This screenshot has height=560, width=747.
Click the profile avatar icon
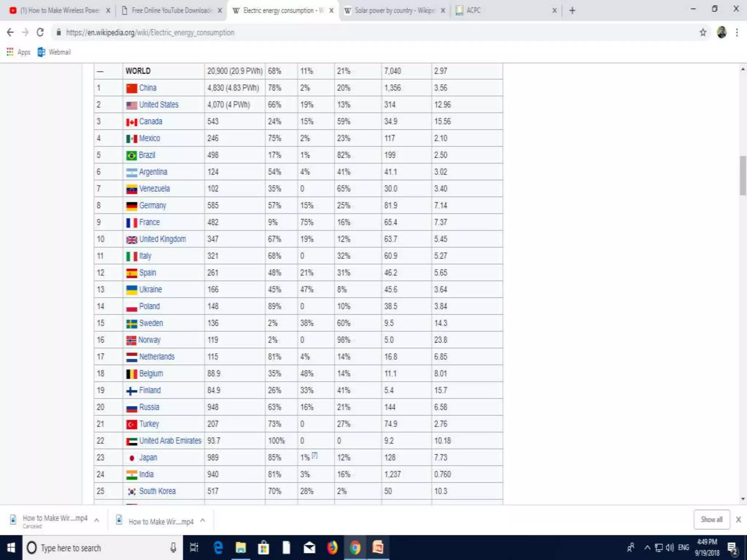pyautogui.click(x=721, y=32)
